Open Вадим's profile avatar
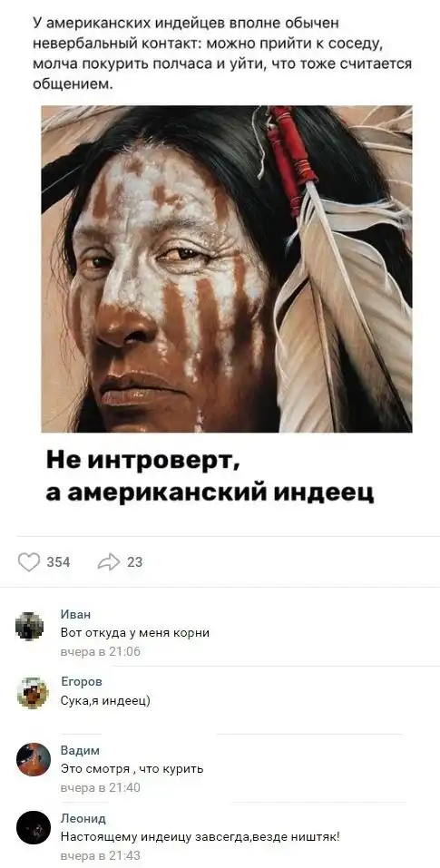 coord(34,759)
